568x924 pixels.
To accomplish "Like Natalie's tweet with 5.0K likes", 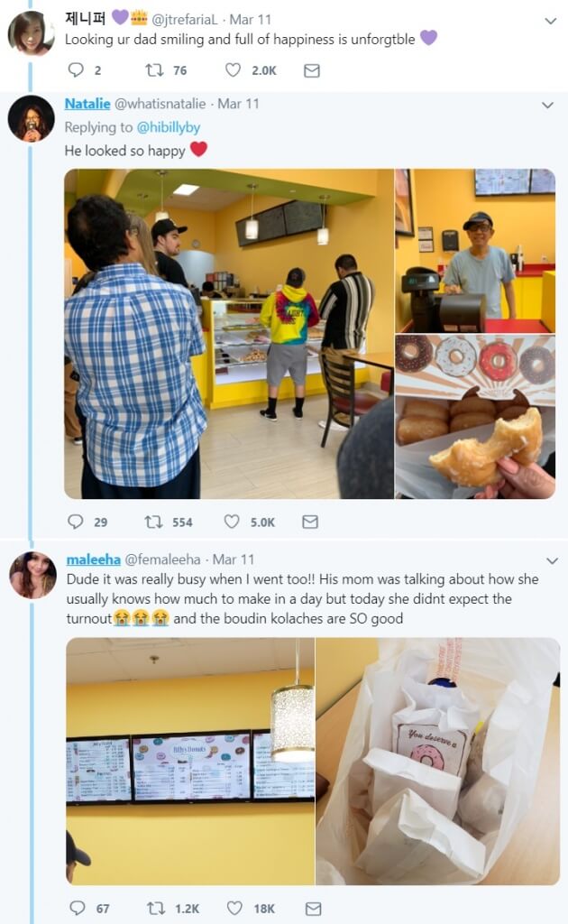I will tap(232, 522).
